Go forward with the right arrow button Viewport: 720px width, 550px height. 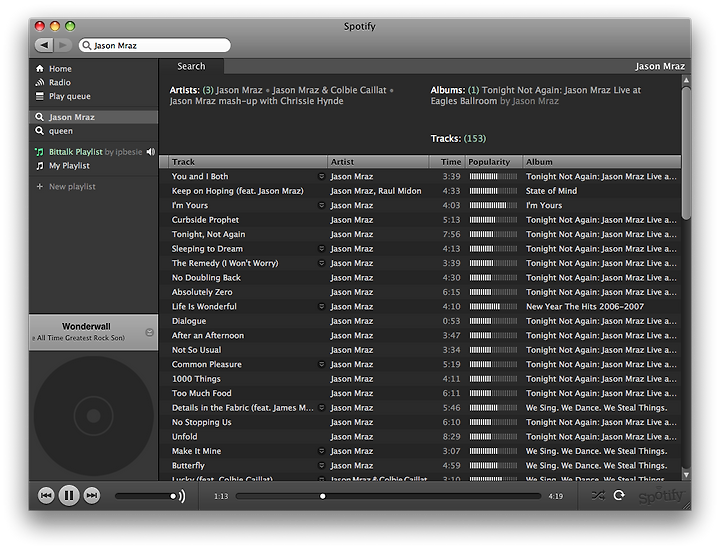click(x=63, y=45)
